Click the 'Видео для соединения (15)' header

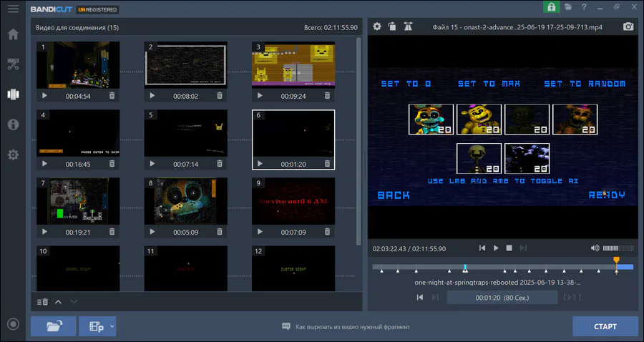coord(77,28)
